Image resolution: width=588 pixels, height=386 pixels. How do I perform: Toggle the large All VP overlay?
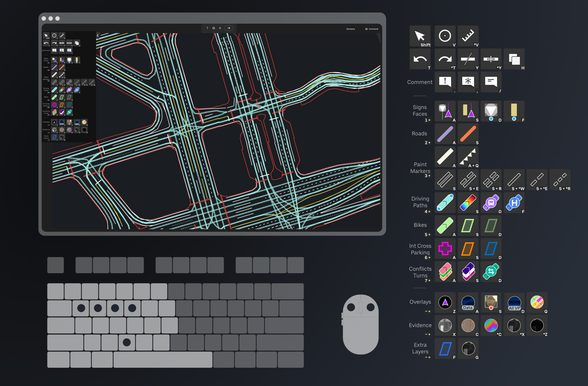(x=514, y=303)
